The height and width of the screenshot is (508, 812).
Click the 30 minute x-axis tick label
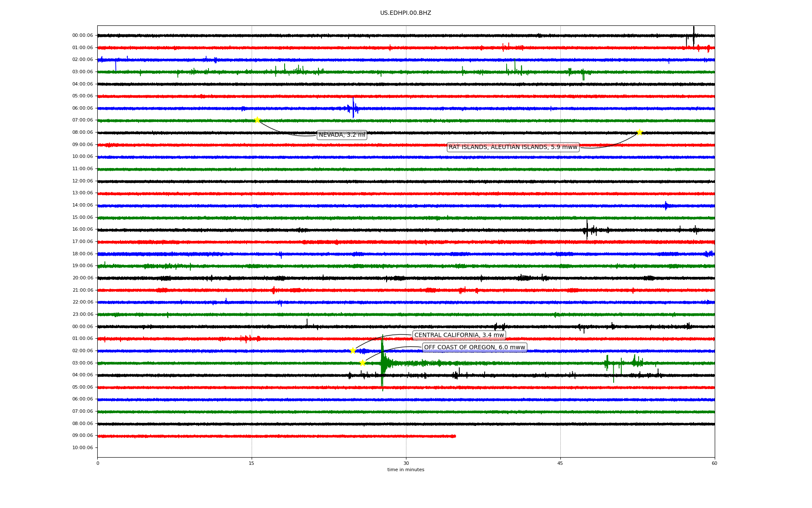pos(406,463)
